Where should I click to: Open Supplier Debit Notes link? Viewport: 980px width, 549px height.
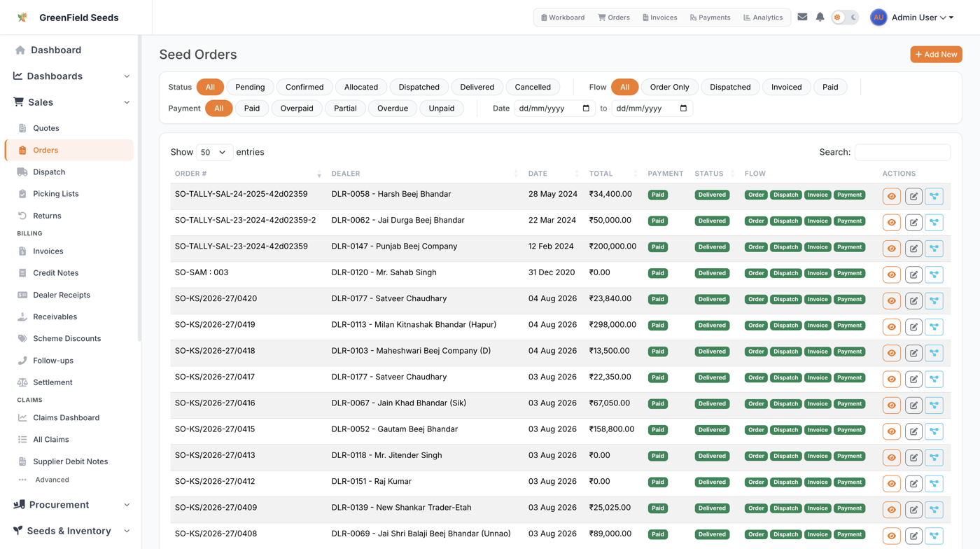click(69, 461)
